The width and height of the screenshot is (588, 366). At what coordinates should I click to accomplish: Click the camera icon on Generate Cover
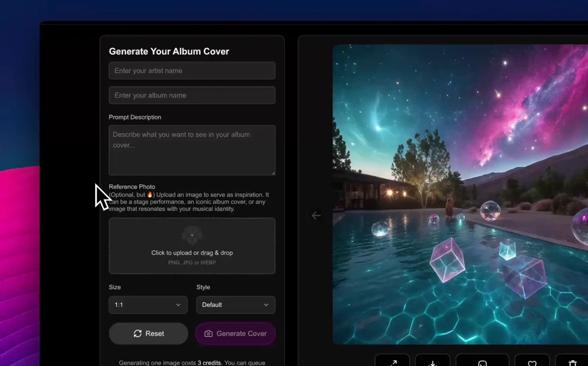pyautogui.click(x=208, y=334)
